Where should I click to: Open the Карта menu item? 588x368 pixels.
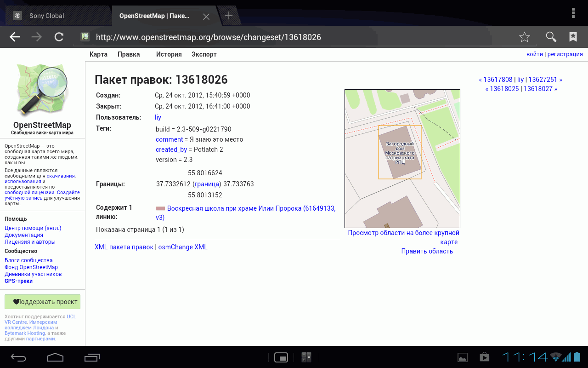(x=98, y=54)
